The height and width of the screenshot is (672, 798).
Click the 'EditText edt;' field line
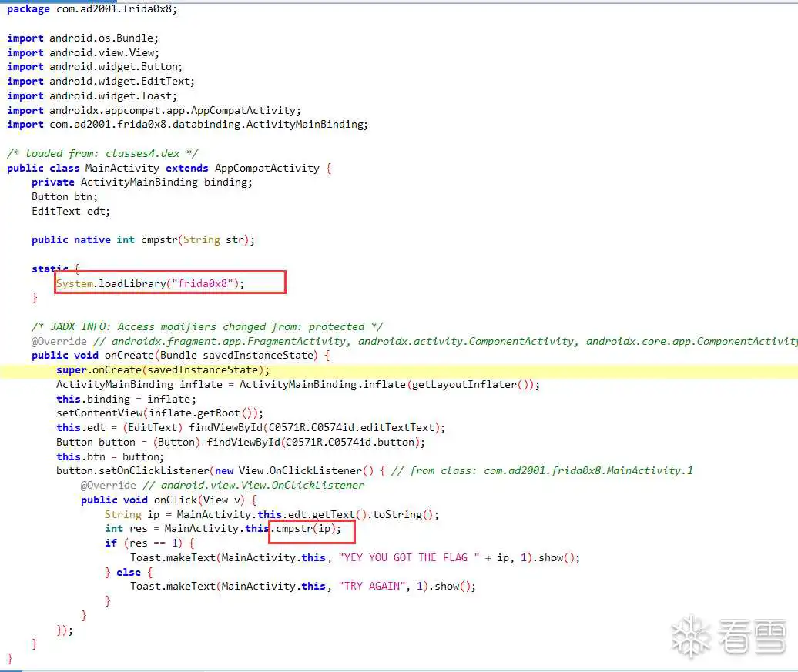coord(71,211)
